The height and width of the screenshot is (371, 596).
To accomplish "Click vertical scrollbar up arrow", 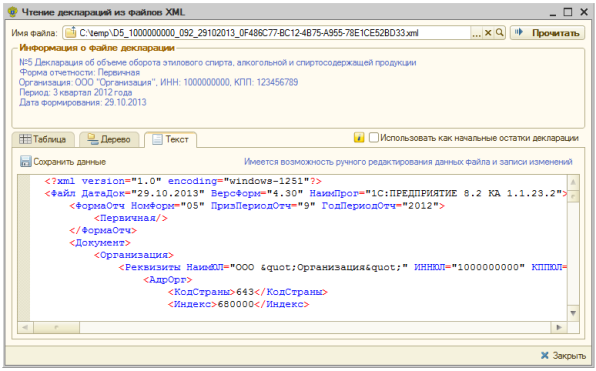I will pyautogui.click(x=573, y=182).
